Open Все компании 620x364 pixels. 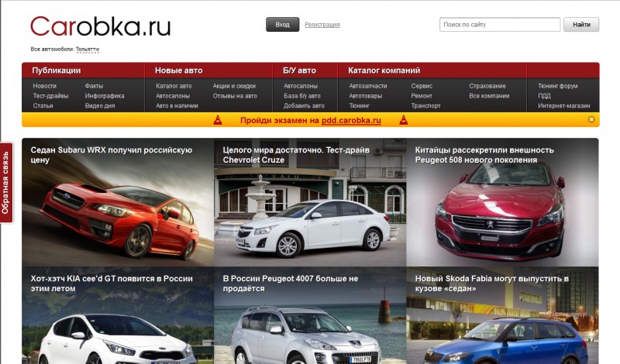(489, 95)
